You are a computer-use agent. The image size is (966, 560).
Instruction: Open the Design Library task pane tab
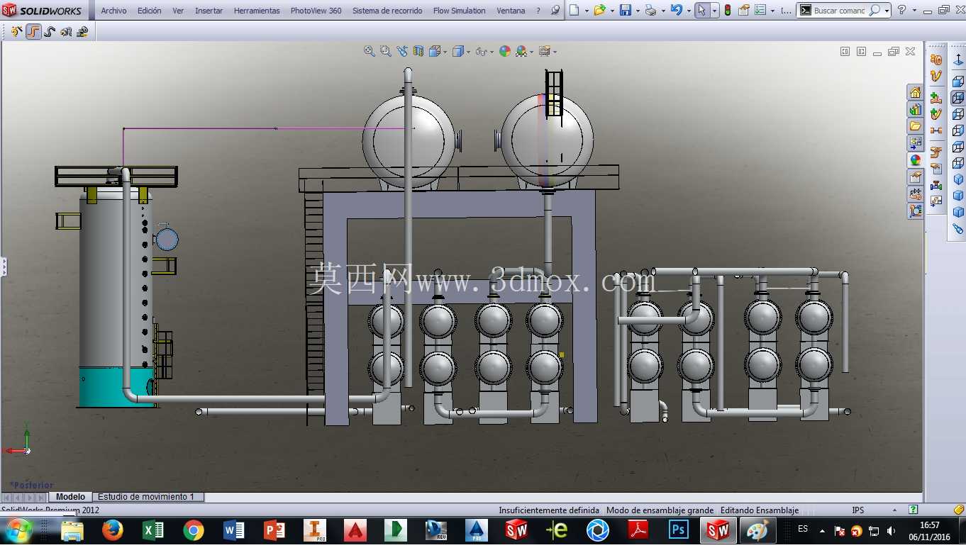[x=916, y=110]
